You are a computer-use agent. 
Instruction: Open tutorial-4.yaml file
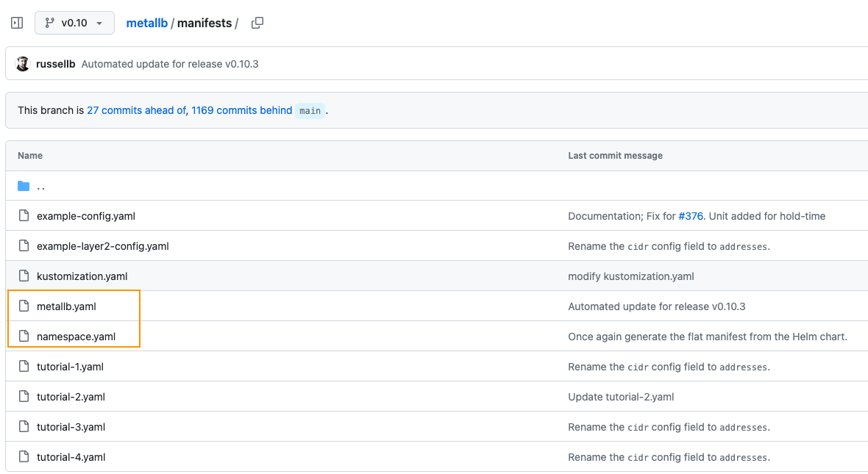71,457
